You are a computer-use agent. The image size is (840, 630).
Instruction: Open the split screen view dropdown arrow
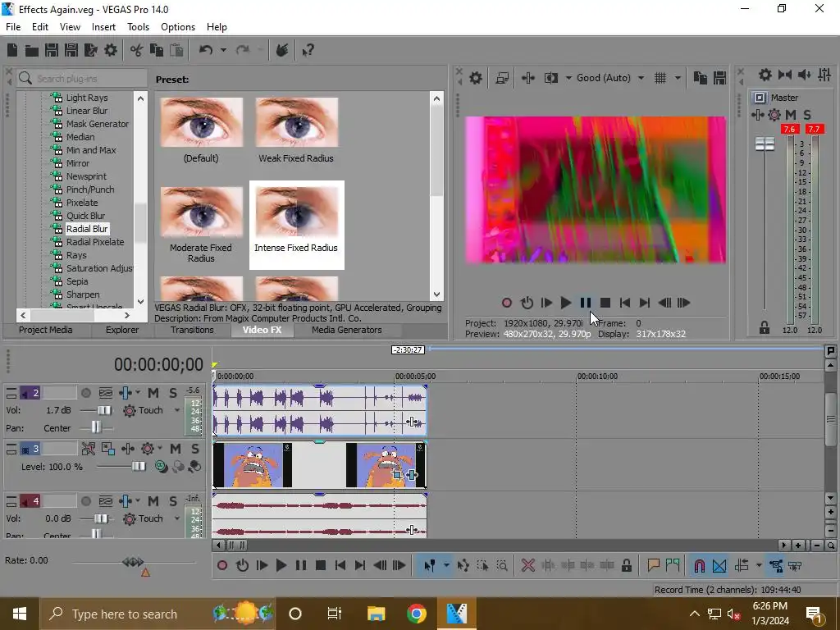click(x=568, y=78)
